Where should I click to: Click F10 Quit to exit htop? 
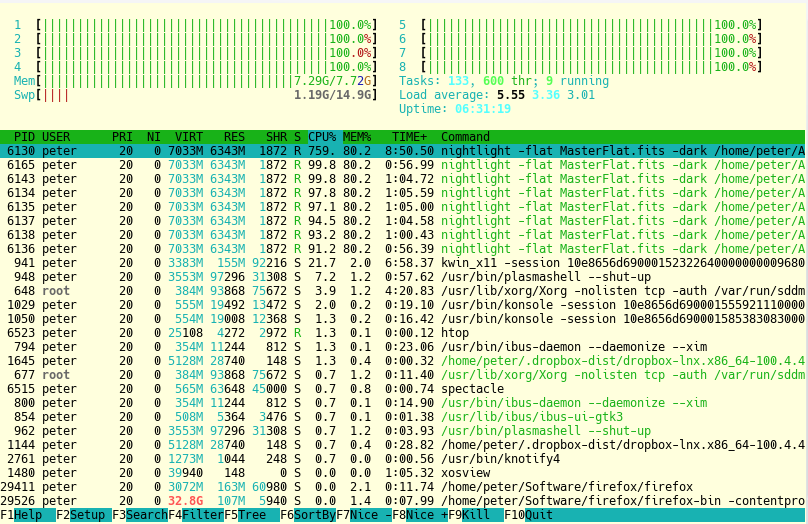pos(528,515)
